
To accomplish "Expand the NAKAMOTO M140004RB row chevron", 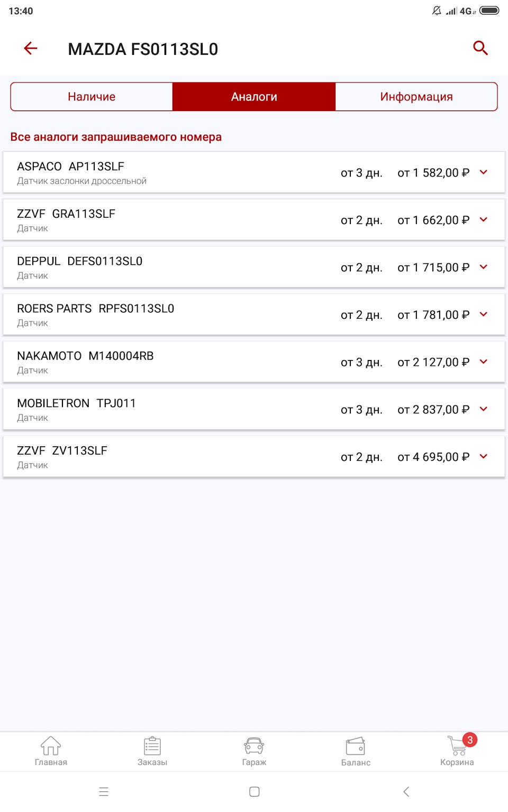I will point(483,362).
